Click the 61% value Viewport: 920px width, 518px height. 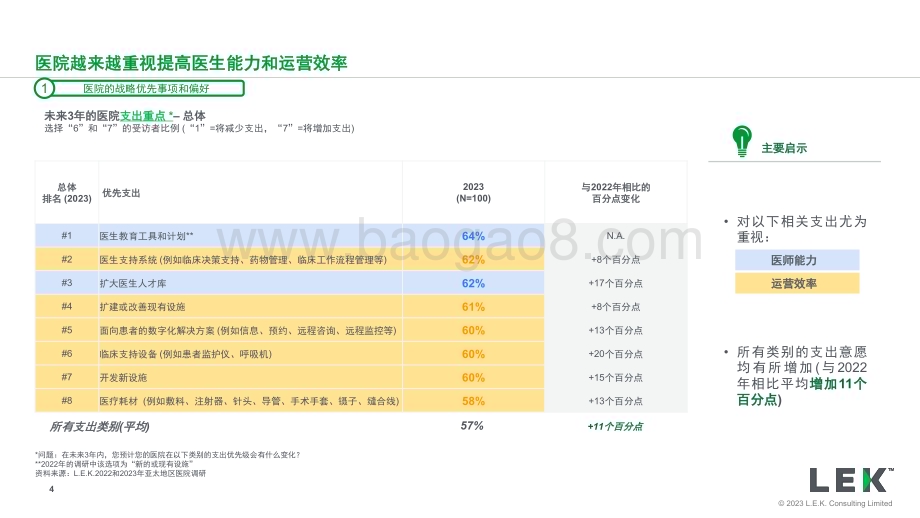(473, 307)
